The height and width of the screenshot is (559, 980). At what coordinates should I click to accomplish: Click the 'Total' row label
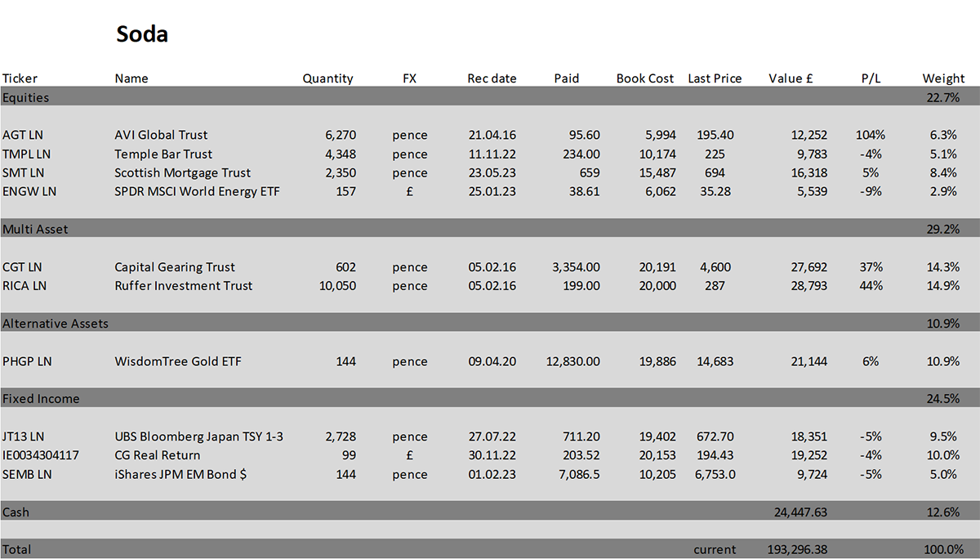[x=16, y=549]
